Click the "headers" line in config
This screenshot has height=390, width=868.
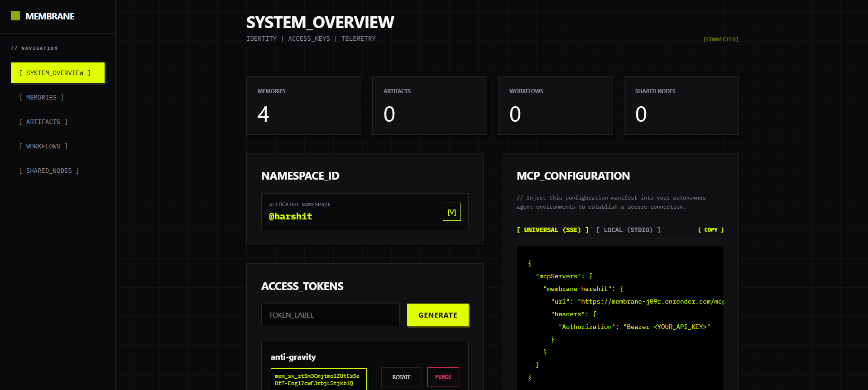coord(574,314)
